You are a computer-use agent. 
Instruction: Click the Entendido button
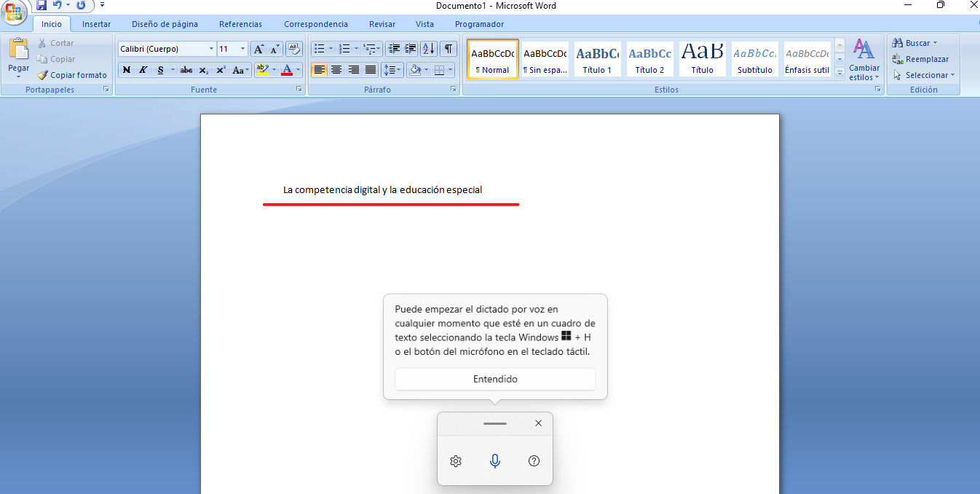[495, 379]
